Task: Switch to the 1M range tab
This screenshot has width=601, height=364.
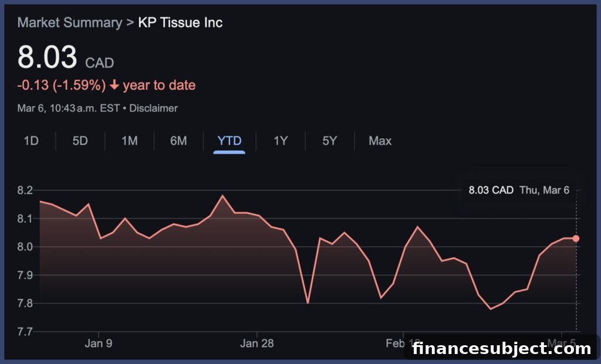Action: click(x=130, y=141)
